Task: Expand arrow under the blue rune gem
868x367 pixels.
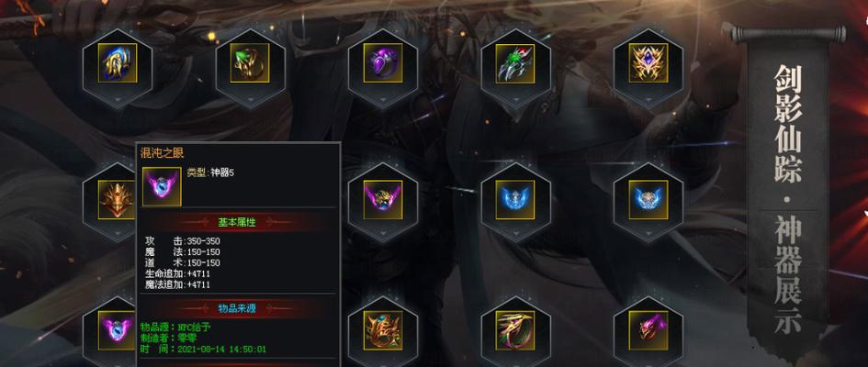Action: pos(118,101)
